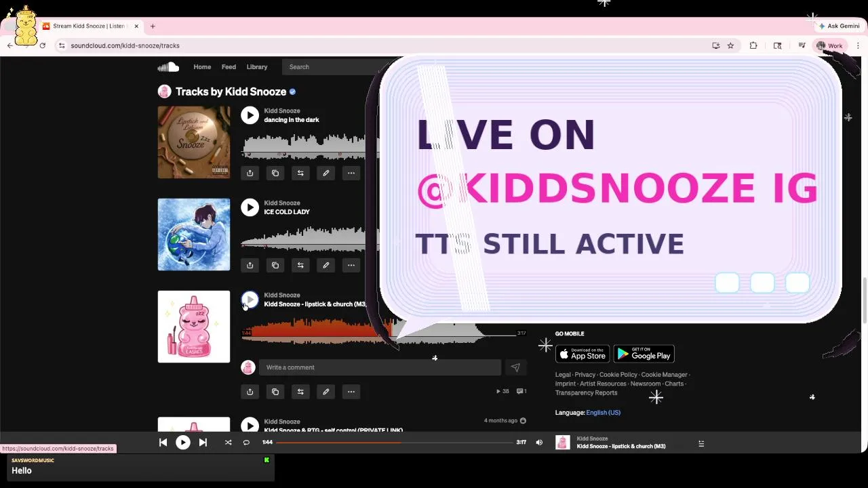Toggle repeat in the player bar
Screen dimensions: 868x488
pos(246,443)
